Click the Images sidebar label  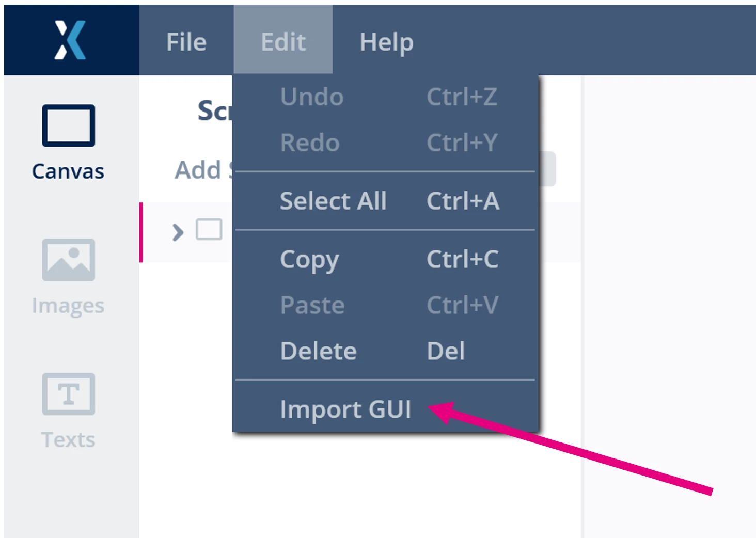[x=68, y=306]
